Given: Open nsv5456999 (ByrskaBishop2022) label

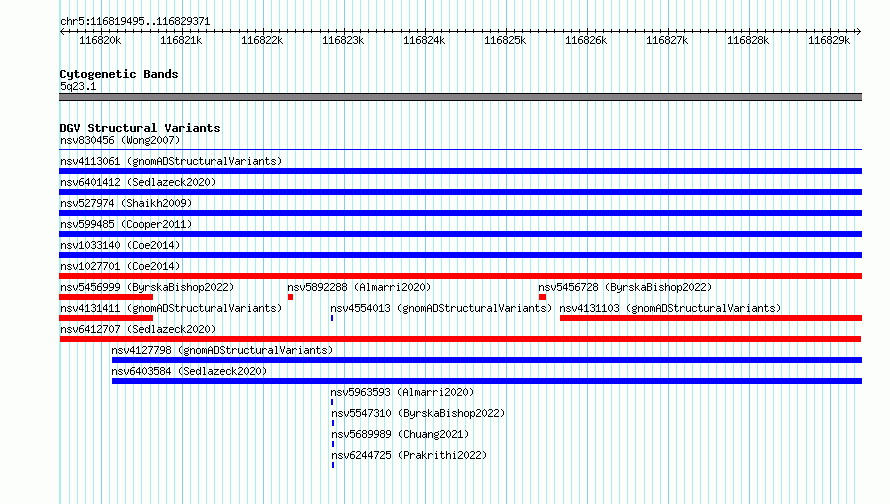Looking at the screenshot, I should click(147, 287).
